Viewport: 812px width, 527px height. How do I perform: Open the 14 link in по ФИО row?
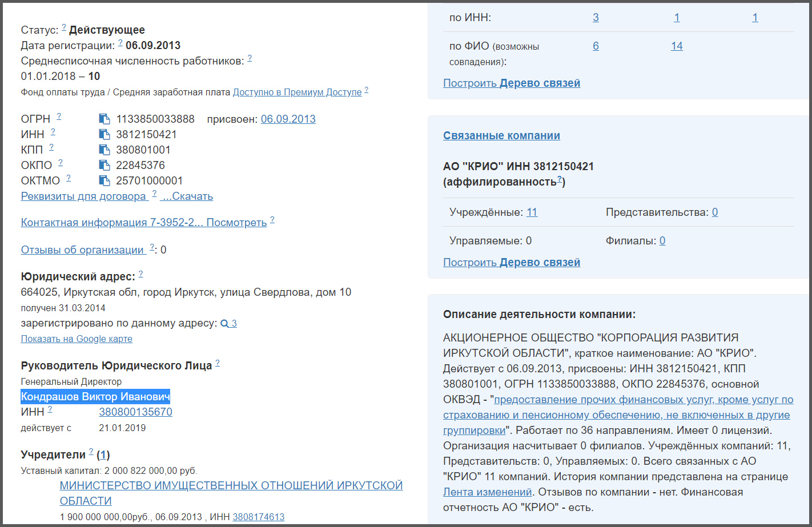677,46
